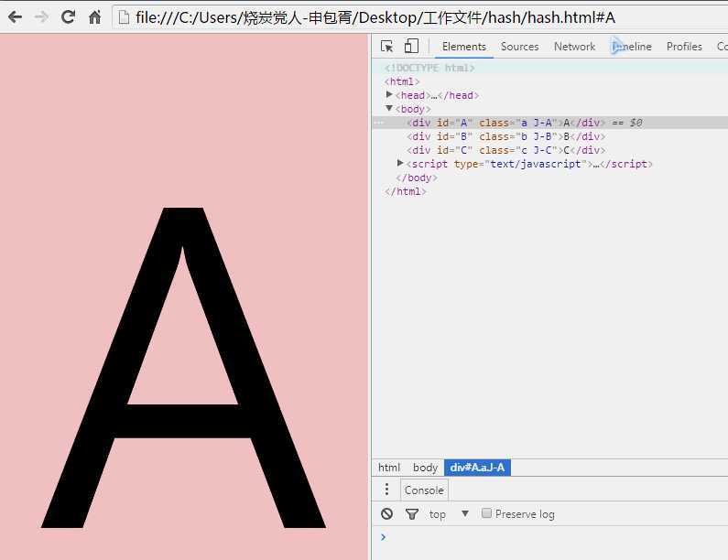
Task: Open the Network tab
Action: click(x=574, y=47)
